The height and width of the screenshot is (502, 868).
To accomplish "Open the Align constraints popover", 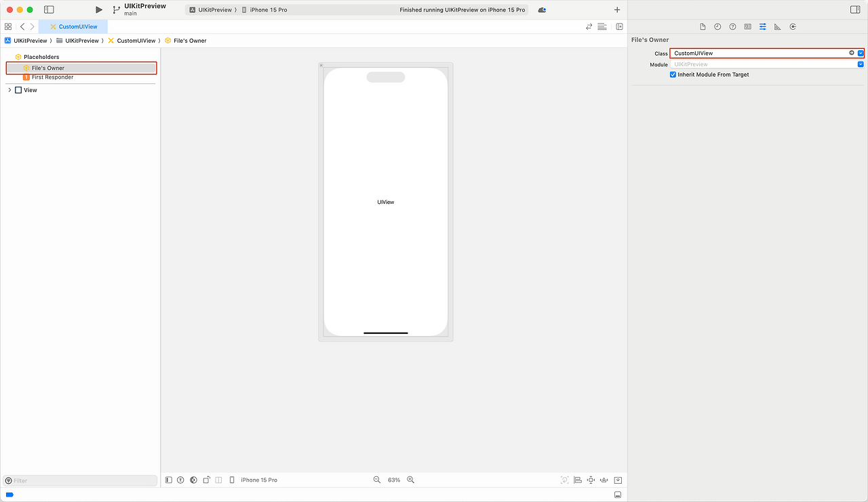I will (x=578, y=480).
